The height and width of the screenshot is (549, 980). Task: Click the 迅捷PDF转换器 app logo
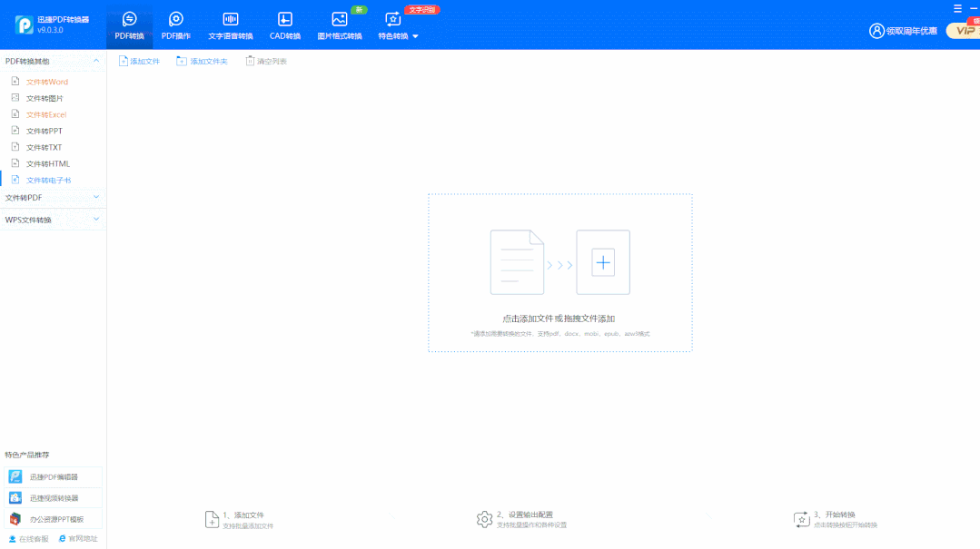[24, 25]
